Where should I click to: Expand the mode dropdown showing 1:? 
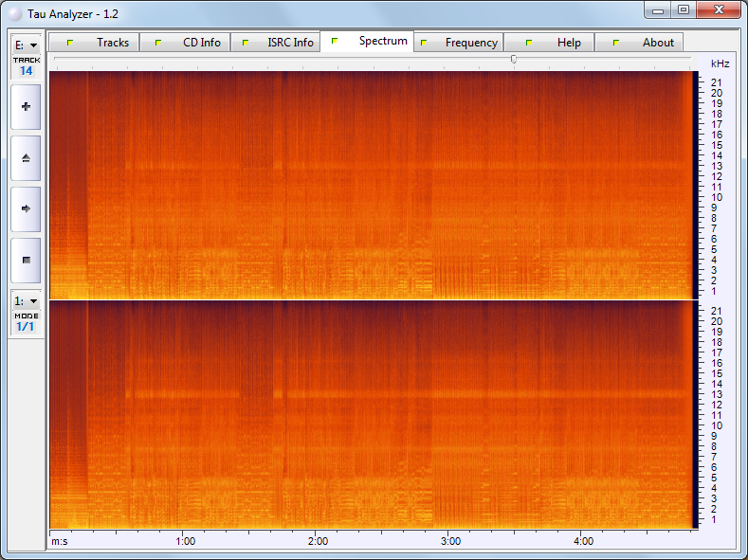[26, 300]
